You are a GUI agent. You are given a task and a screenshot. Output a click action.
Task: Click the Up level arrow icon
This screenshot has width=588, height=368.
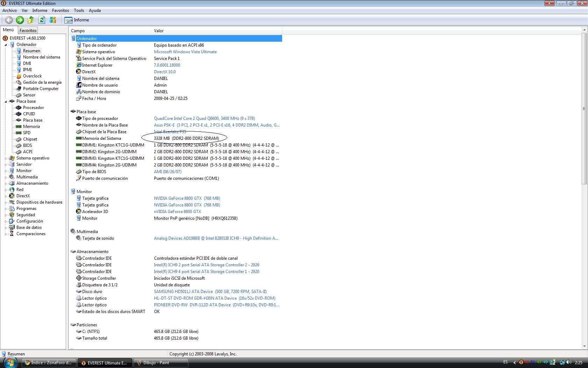click(31, 20)
